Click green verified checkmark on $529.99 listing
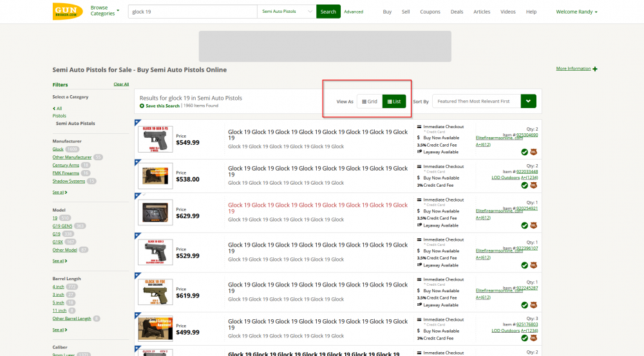This screenshot has width=644, height=356. pos(524,265)
